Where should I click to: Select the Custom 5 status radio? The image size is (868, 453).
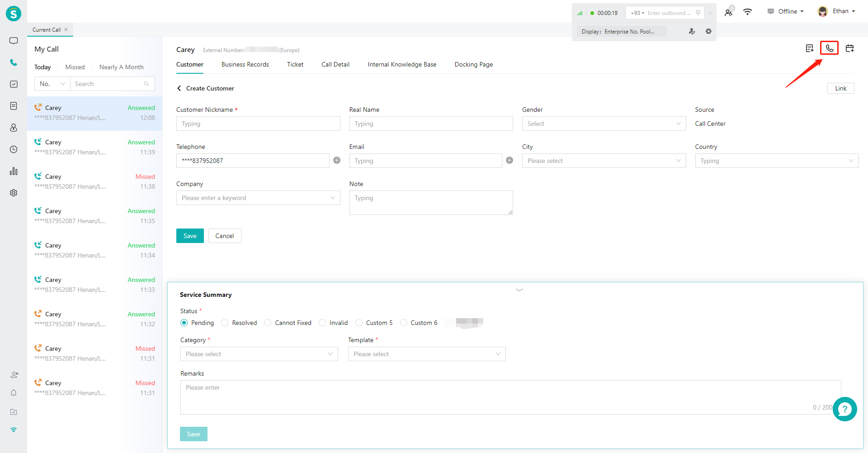pos(359,323)
